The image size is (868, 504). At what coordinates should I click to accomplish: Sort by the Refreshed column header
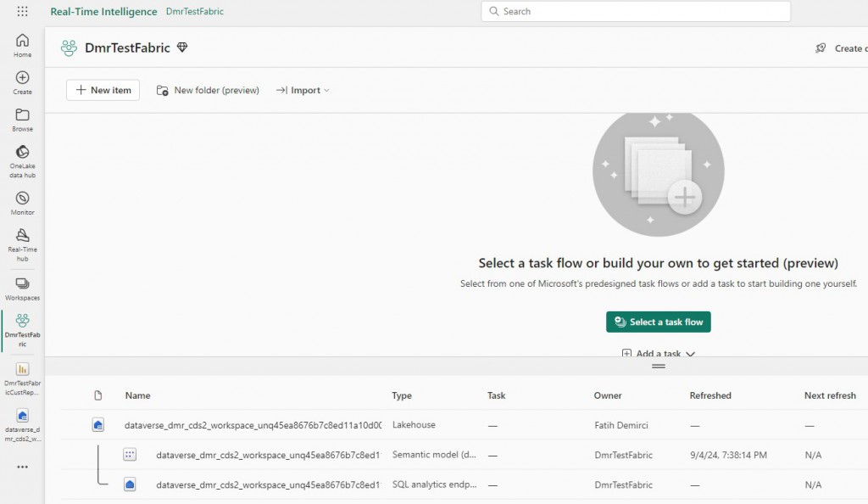[710, 395]
